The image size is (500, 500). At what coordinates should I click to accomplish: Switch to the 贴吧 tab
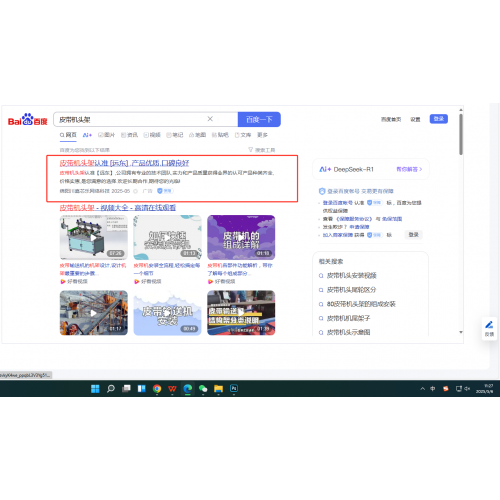pos(220,135)
